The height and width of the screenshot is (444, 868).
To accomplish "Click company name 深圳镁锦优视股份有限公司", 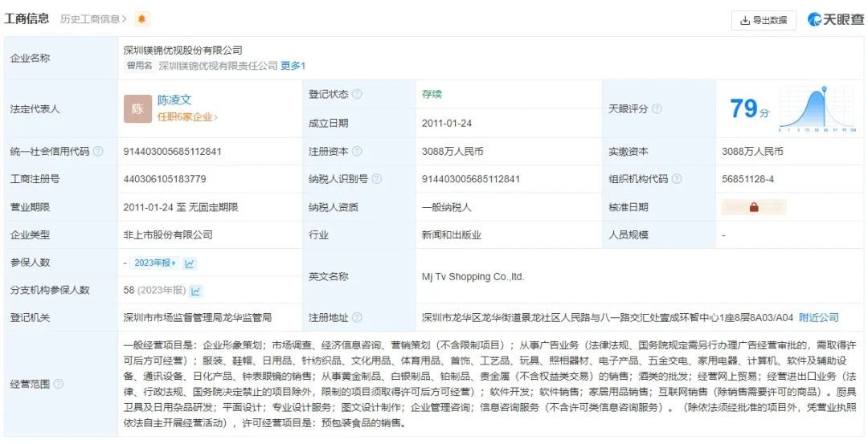I will click(x=182, y=51).
